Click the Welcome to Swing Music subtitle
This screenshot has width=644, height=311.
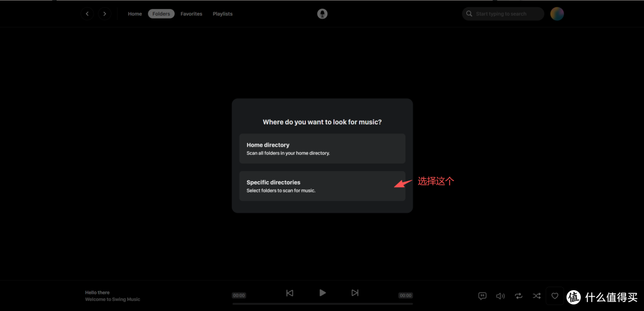113,300
